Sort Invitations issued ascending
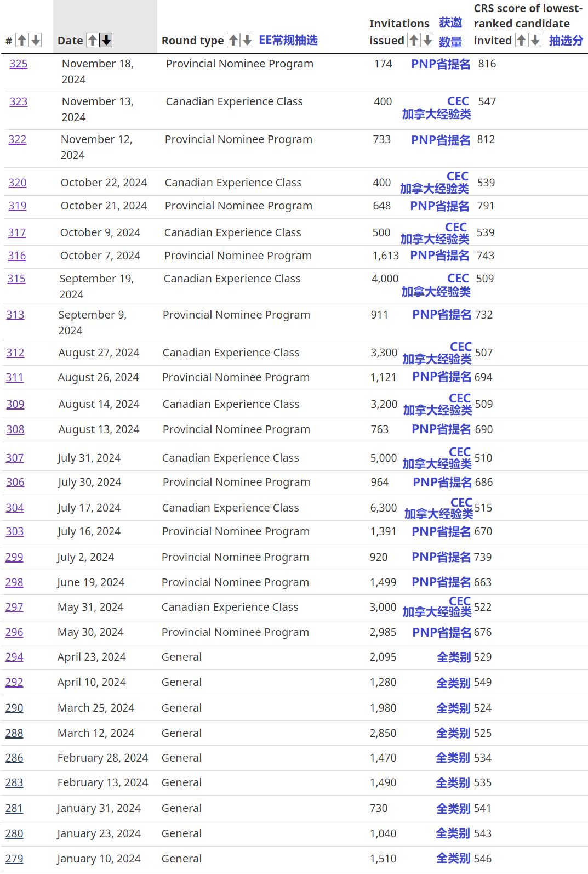This screenshot has height=874, width=588. click(414, 40)
